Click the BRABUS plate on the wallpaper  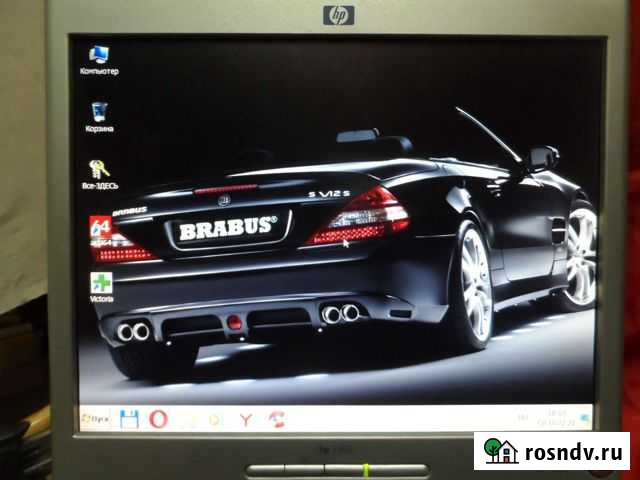[227, 229]
